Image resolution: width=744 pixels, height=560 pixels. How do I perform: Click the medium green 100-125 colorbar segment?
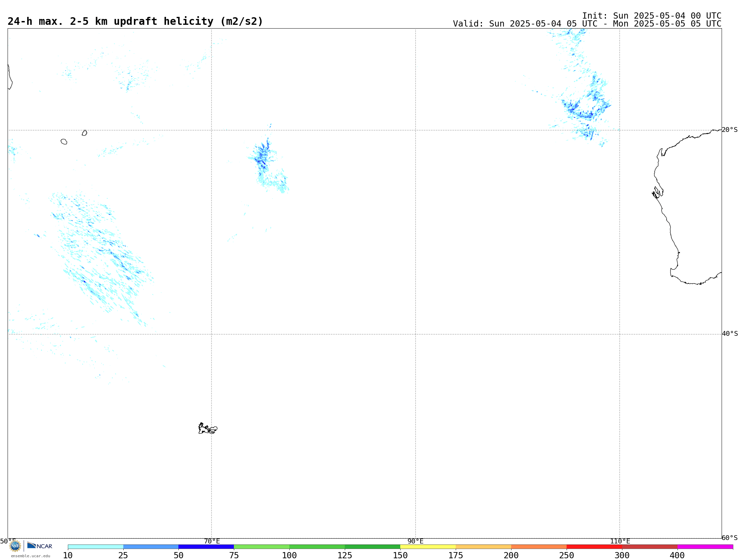pos(317,547)
